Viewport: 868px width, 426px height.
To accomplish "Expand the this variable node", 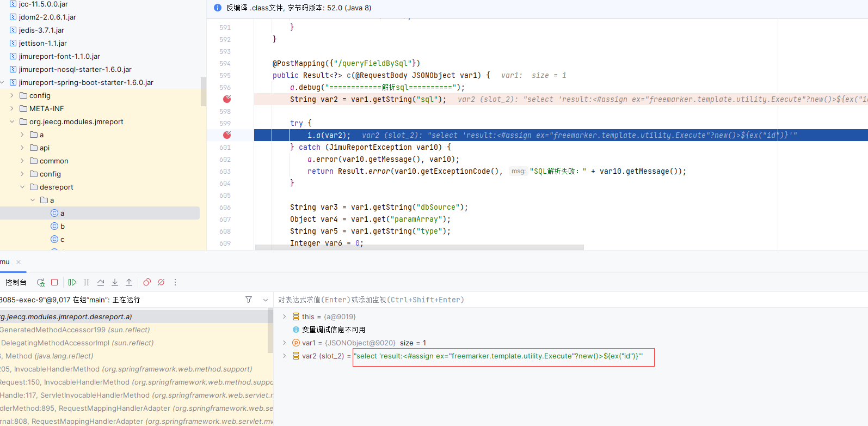I will point(284,317).
